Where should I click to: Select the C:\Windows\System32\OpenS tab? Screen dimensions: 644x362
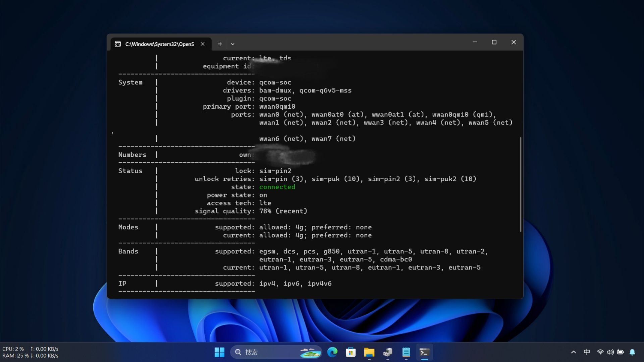pos(159,44)
